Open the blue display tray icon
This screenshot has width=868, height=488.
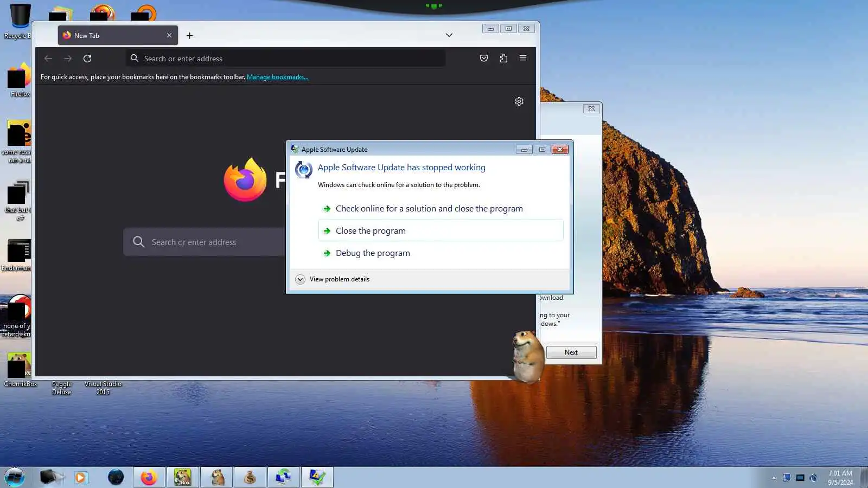800,478
